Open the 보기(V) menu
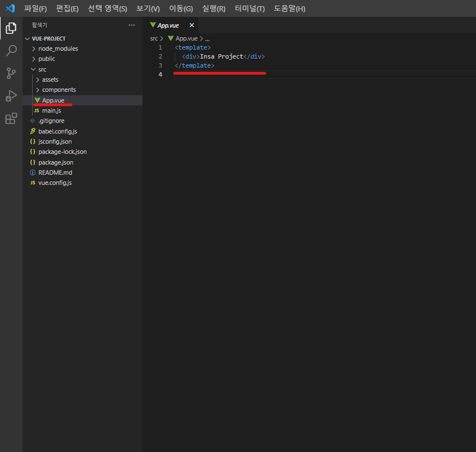This screenshot has width=476, height=452. pyautogui.click(x=148, y=8)
